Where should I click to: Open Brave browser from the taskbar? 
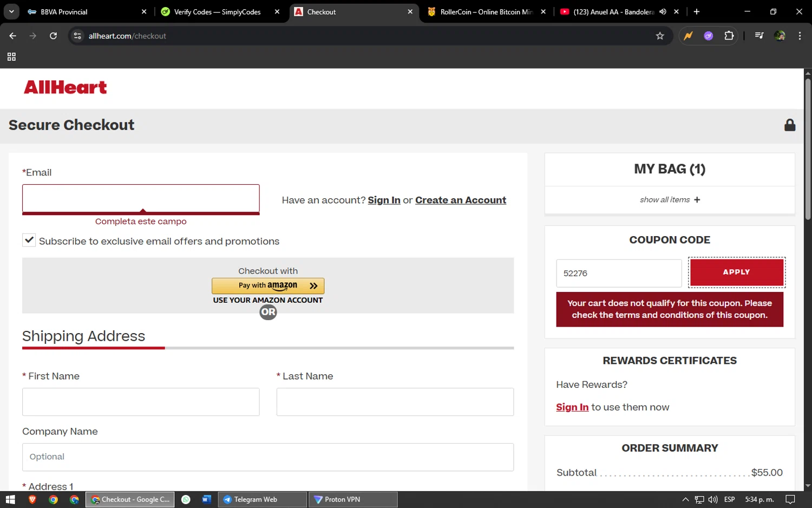click(32, 499)
